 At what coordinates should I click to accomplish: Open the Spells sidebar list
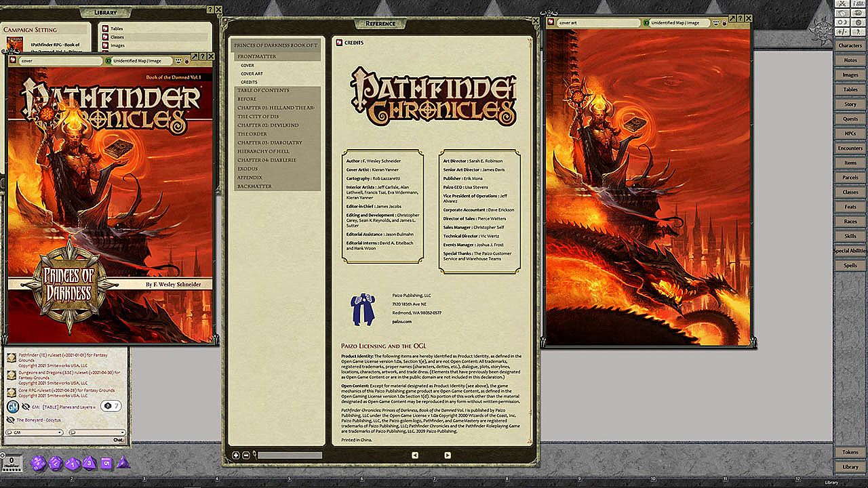pos(850,266)
